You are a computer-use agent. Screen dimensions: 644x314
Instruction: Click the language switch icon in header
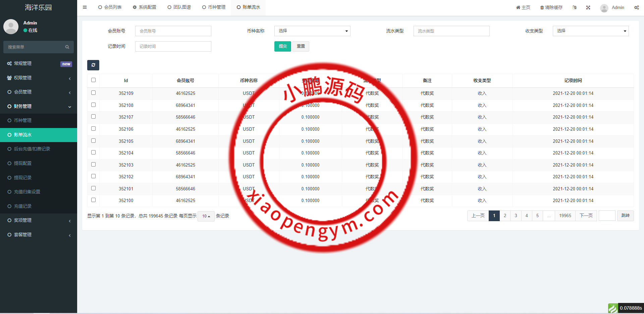(574, 7)
